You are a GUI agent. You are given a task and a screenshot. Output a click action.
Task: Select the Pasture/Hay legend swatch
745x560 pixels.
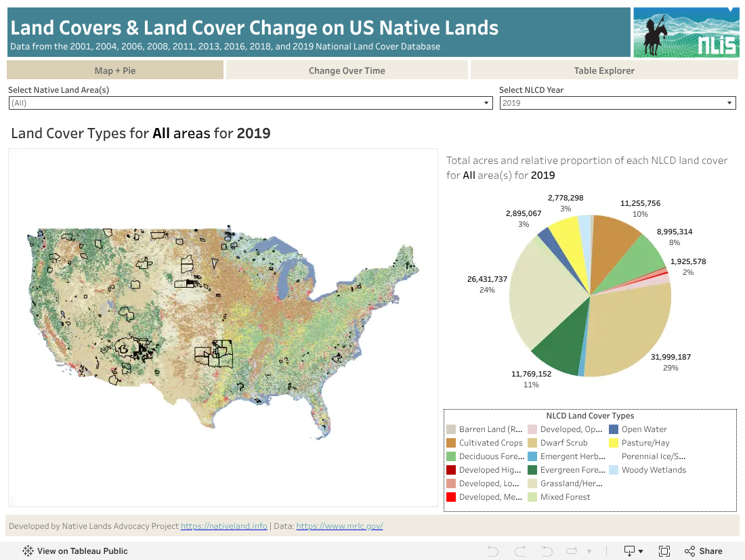pos(614,443)
